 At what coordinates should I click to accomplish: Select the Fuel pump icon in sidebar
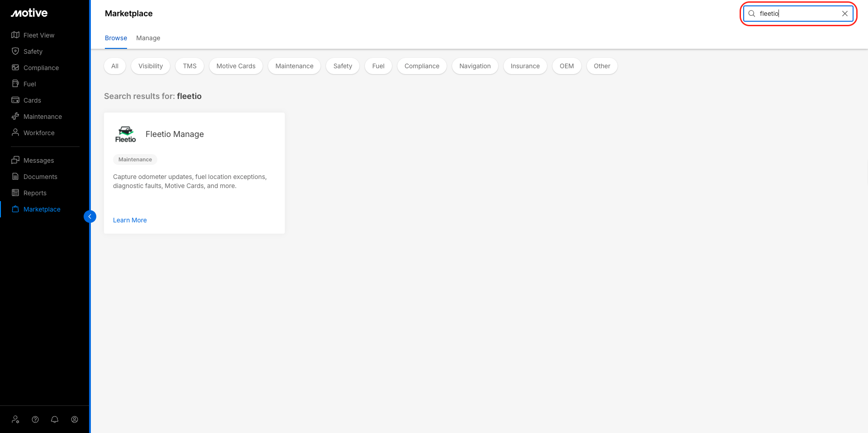[15, 84]
